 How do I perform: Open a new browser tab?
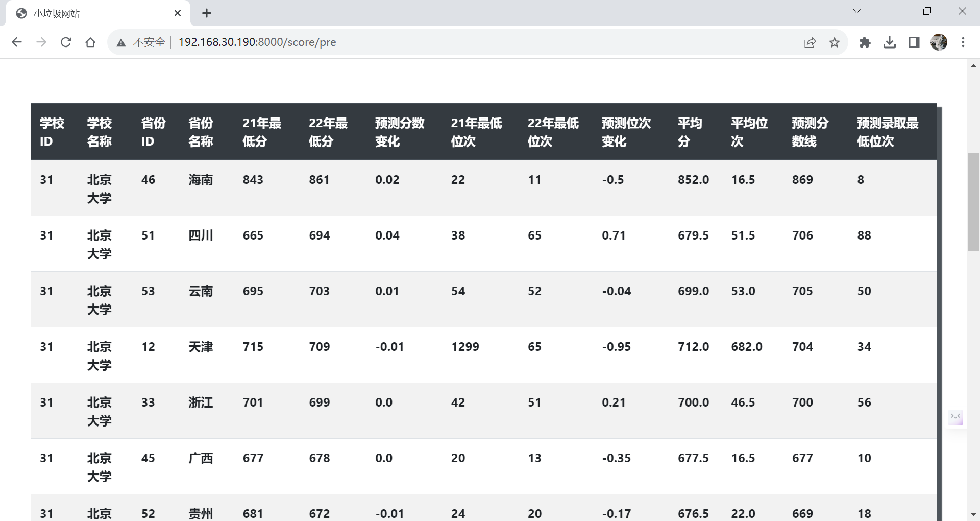coord(207,13)
